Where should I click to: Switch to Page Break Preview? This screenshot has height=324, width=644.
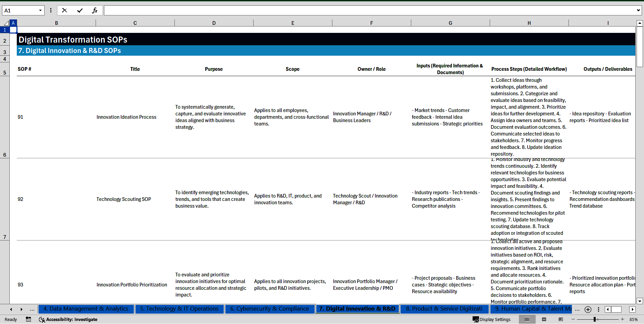560,319
